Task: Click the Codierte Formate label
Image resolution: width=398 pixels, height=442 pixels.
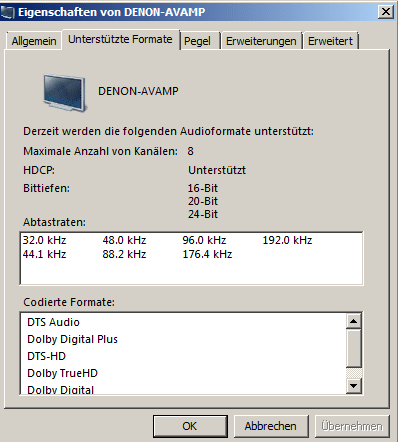Action: pos(69,302)
